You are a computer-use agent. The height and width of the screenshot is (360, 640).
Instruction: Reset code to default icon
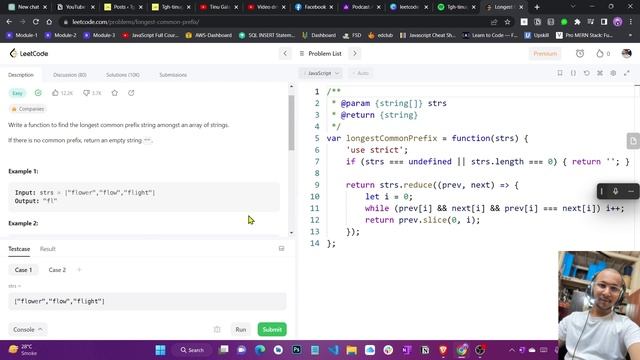click(x=587, y=73)
